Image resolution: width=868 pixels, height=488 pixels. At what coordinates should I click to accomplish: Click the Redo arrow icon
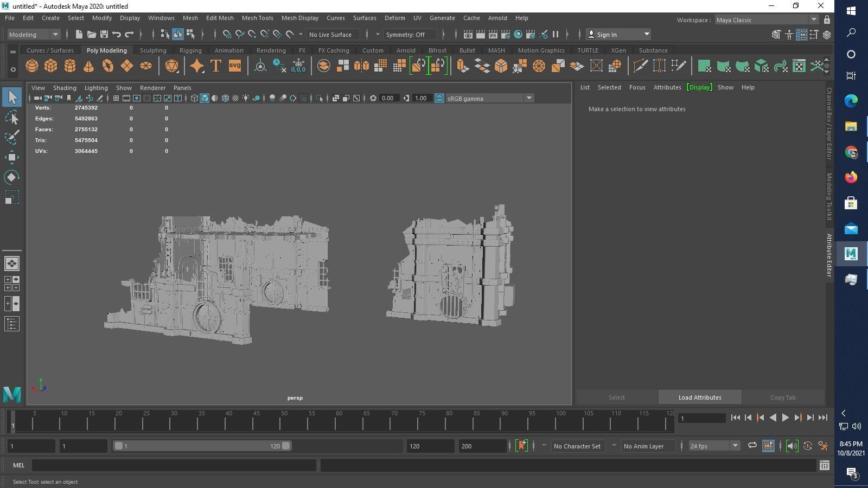(129, 34)
